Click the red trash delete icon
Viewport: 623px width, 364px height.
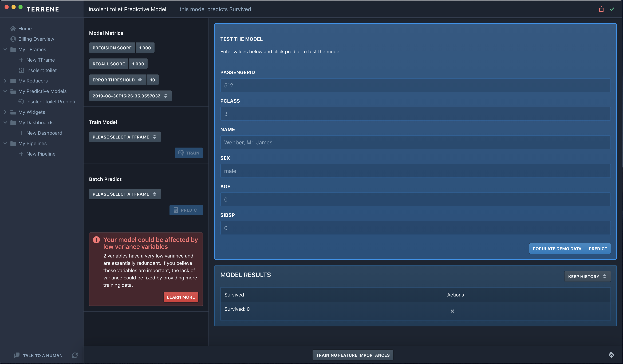pos(601,9)
